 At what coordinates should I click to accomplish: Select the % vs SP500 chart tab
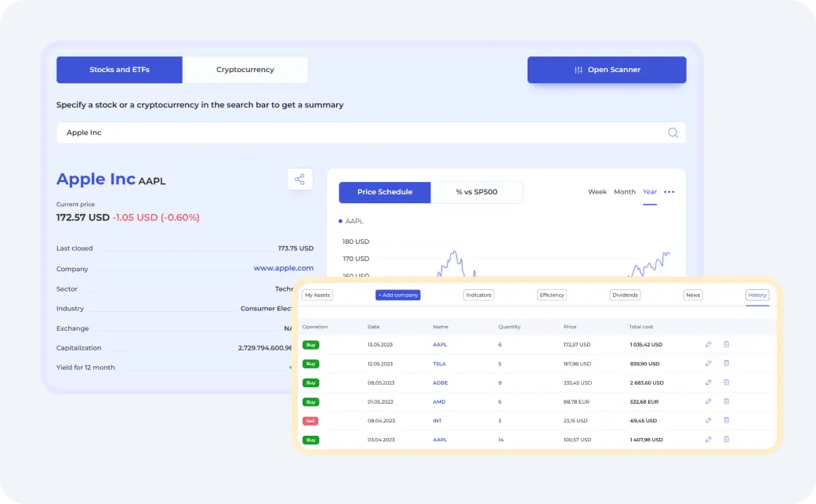pos(477,192)
